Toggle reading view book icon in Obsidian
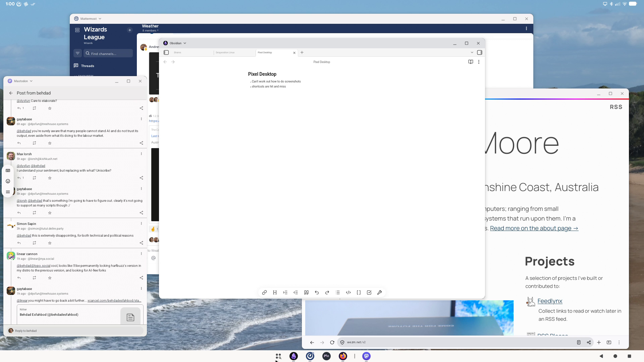This screenshot has width=644, height=362. 471,62
